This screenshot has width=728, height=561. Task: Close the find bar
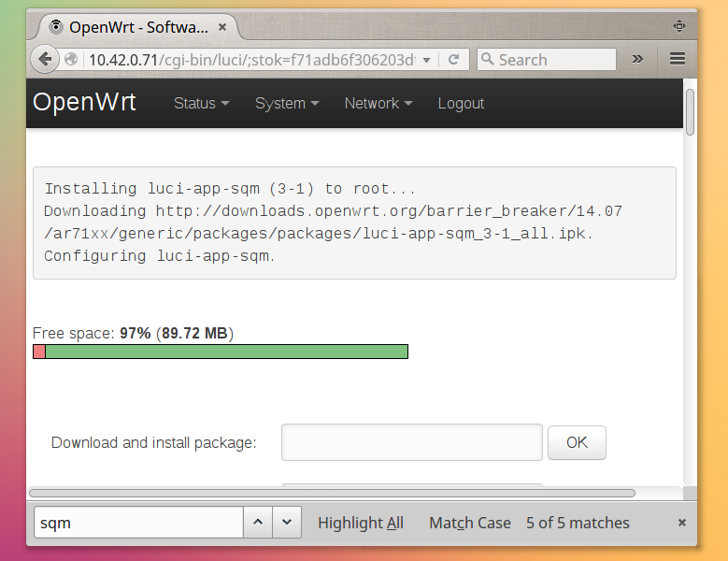(681, 523)
